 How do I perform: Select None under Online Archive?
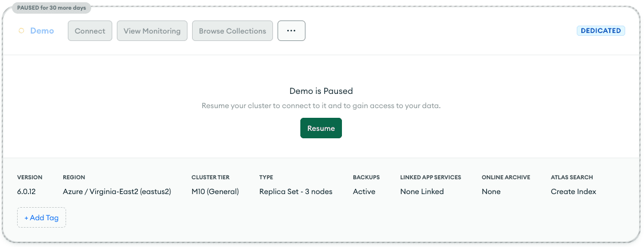coord(491,192)
